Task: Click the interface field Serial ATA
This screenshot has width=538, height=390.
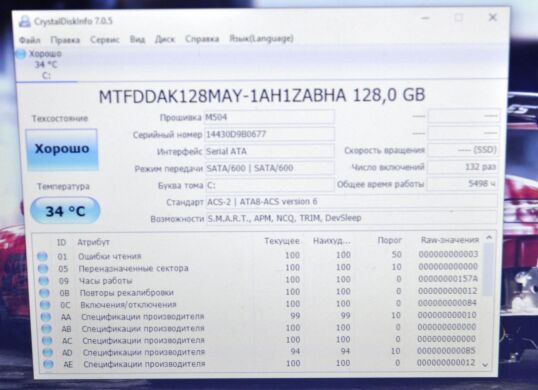Action: pos(270,151)
